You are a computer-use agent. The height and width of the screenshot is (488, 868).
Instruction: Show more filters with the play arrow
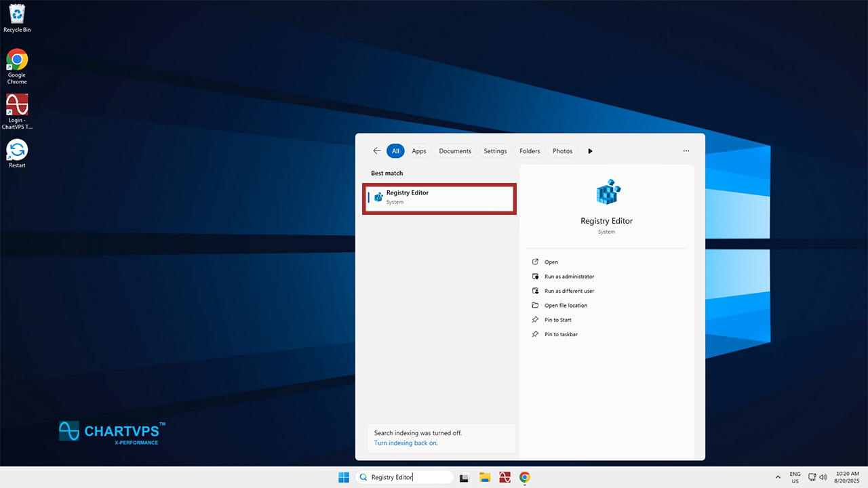(x=590, y=151)
